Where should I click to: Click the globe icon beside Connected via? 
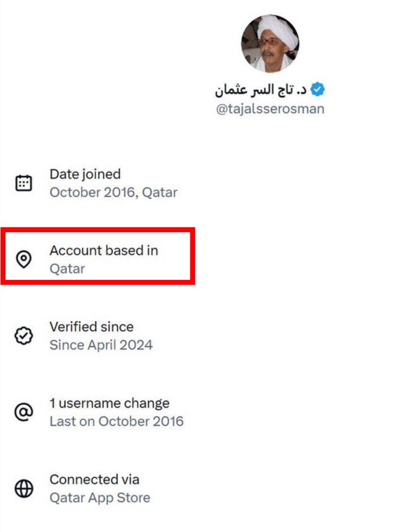coord(24,488)
